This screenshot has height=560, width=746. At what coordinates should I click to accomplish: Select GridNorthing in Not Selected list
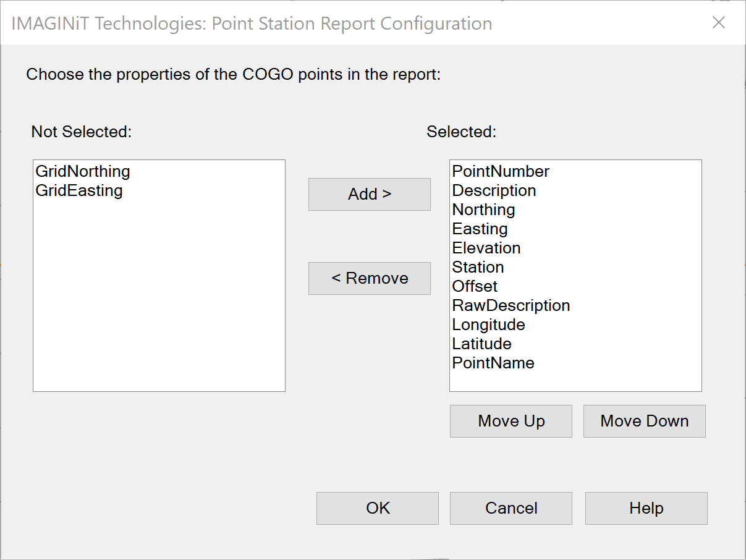83,171
